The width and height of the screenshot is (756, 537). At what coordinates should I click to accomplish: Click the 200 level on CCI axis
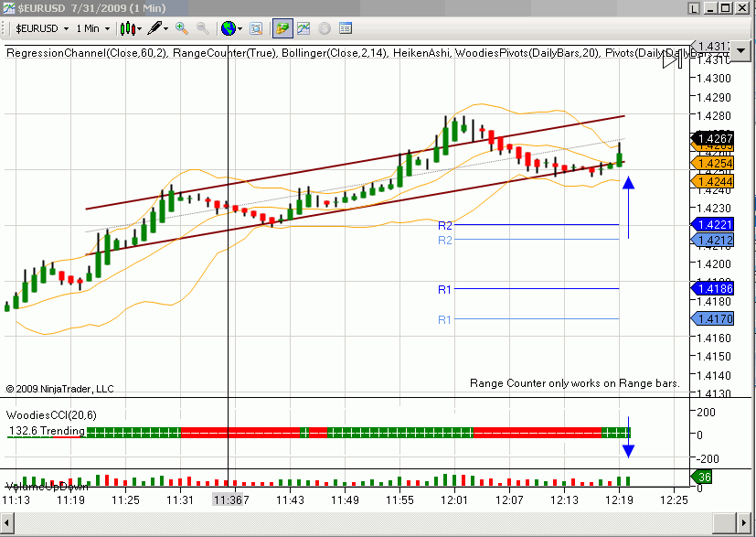707,412
